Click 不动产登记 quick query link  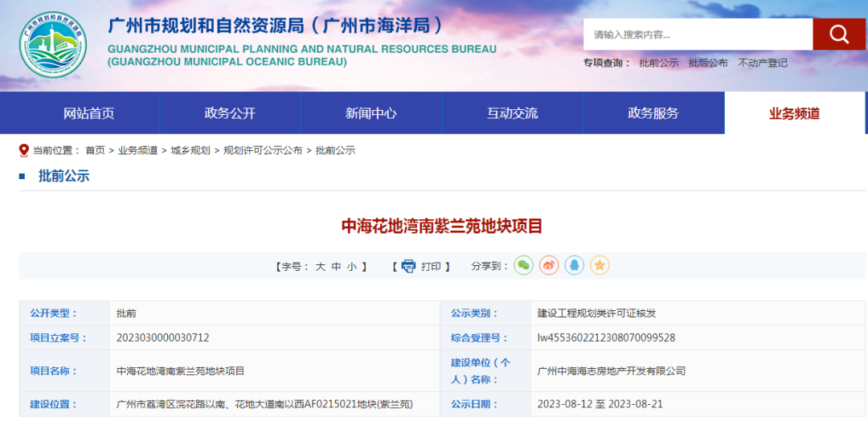pyautogui.click(x=762, y=63)
